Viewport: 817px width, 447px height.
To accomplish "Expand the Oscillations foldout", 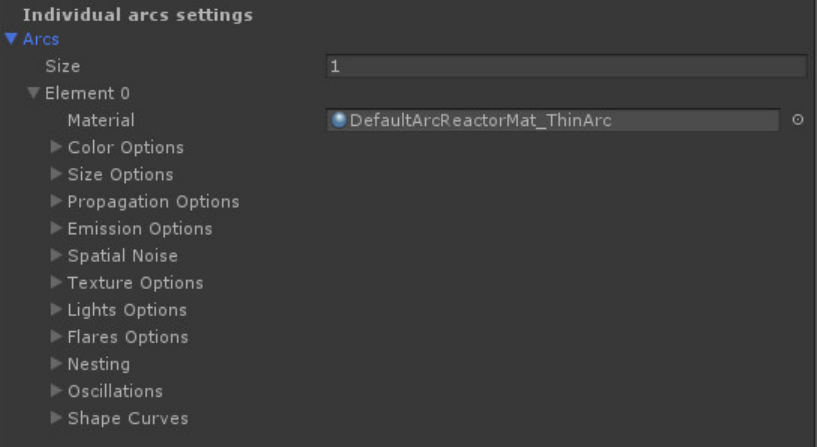I will point(56,391).
